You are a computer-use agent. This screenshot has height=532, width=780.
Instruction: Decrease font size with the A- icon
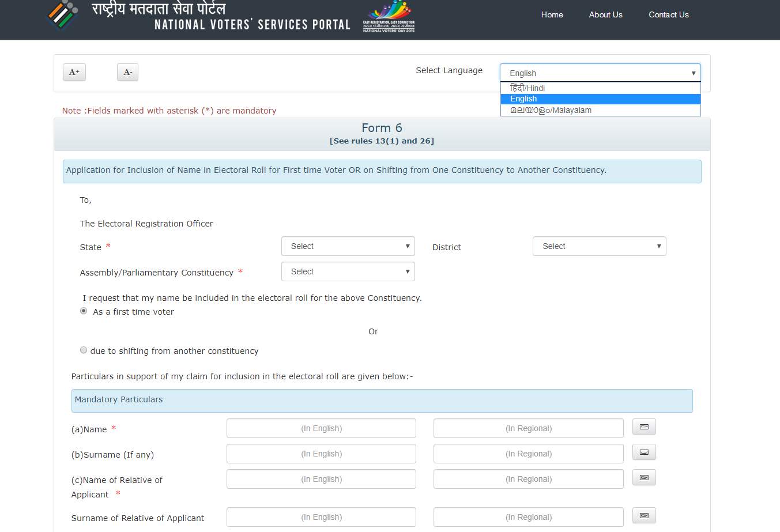pos(127,71)
